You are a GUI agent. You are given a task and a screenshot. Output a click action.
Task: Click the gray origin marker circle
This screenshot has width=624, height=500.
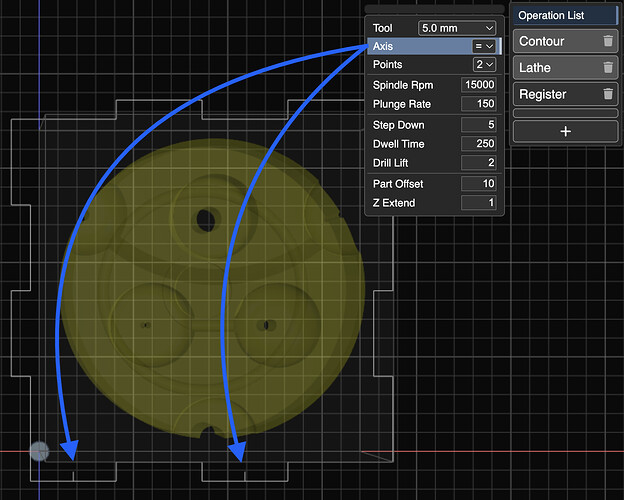(x=39, y=451)
